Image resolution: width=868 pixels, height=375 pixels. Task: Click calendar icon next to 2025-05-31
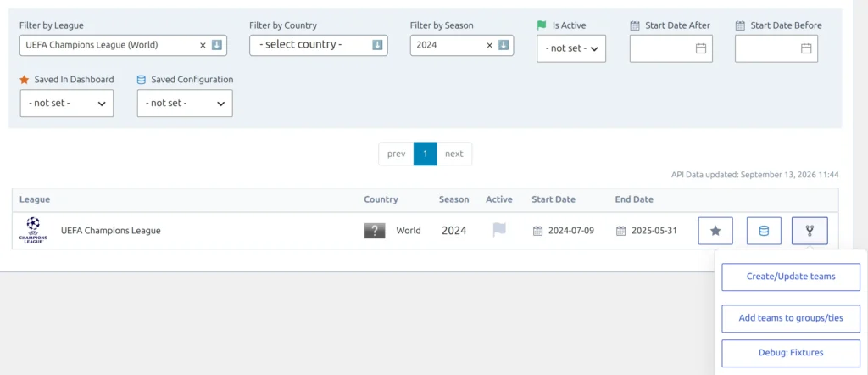click(x=621, y=231)
